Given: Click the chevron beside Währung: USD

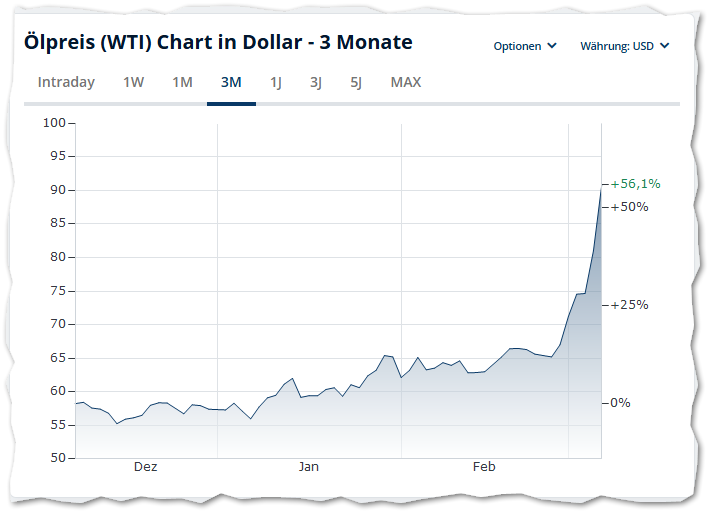Looking at the screenshot, I should [665, 46].
